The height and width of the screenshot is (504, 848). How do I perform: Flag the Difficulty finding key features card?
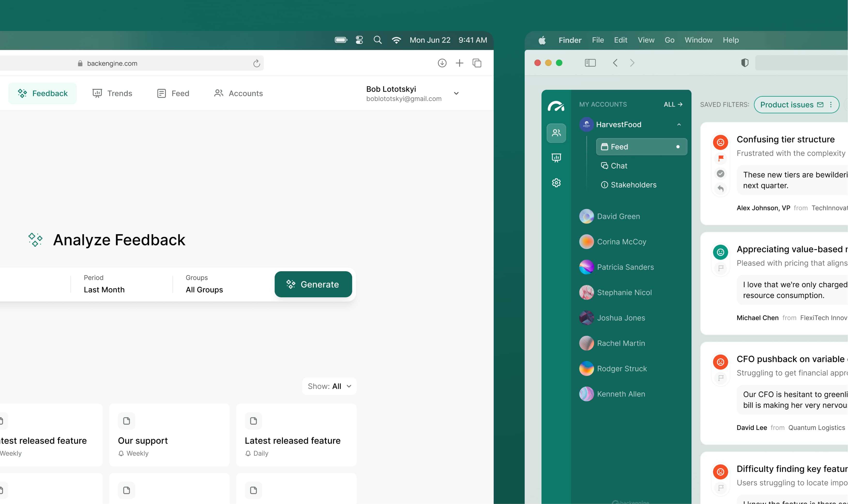721,488
